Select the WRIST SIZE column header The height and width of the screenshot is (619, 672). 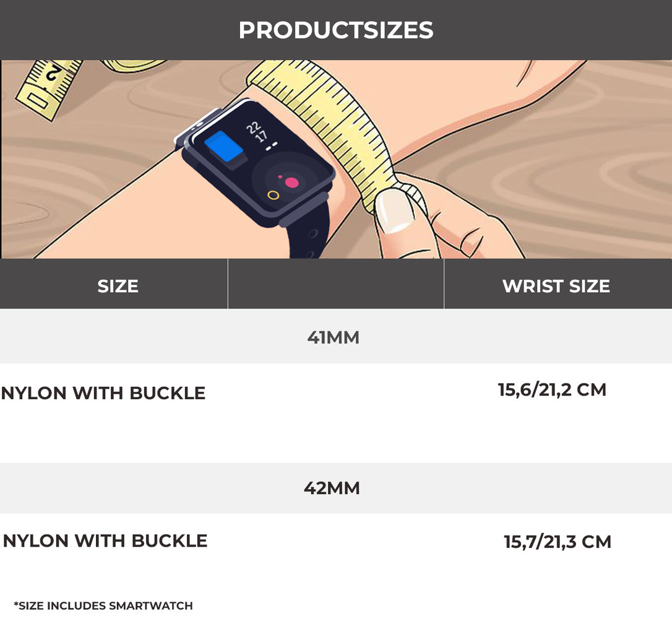556,286
